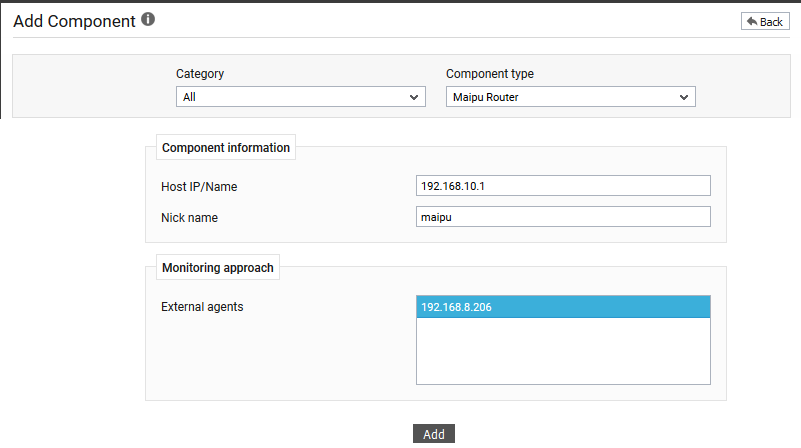Click the External agents label
The height and width of the screenshot is (448, 801).
coord(202,306)
